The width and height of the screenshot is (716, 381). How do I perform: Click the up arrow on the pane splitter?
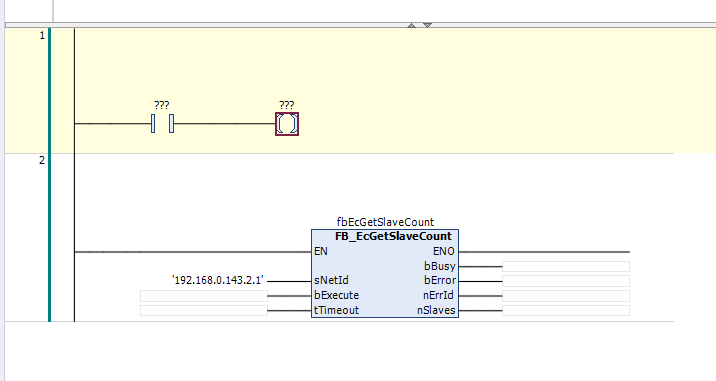[411, 25]
